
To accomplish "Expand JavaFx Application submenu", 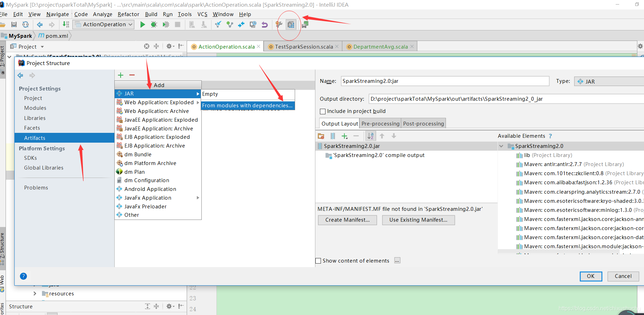I will (198, 198).
